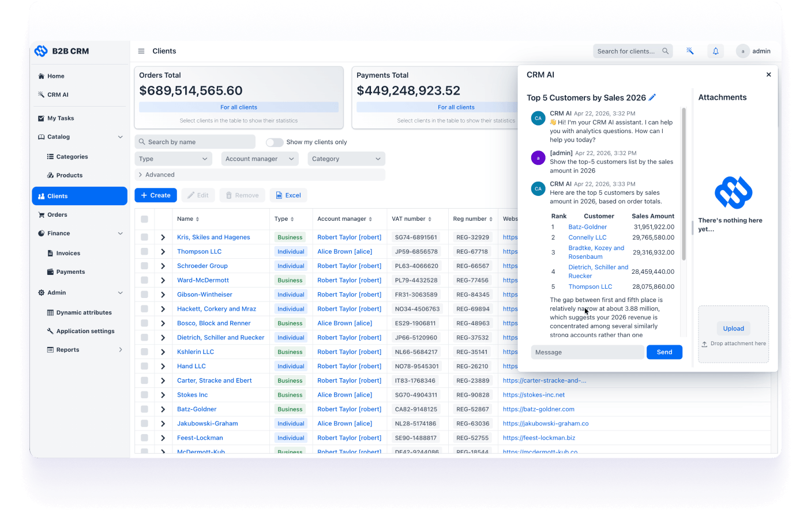Click sort icon on VAT number column
The height and width of the screenshot is (532, 811).
430,219
